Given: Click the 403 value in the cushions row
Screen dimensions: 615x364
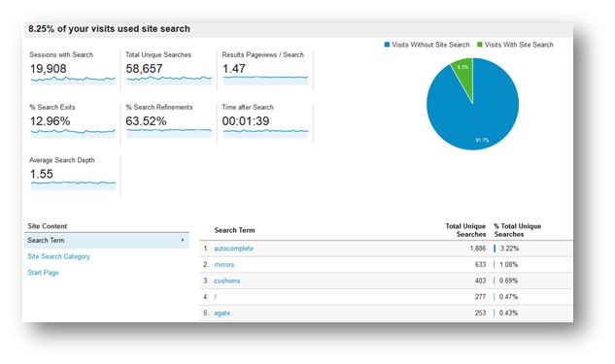Looking at the screenshot, I should pyautogui.click(x=481, y=281).
